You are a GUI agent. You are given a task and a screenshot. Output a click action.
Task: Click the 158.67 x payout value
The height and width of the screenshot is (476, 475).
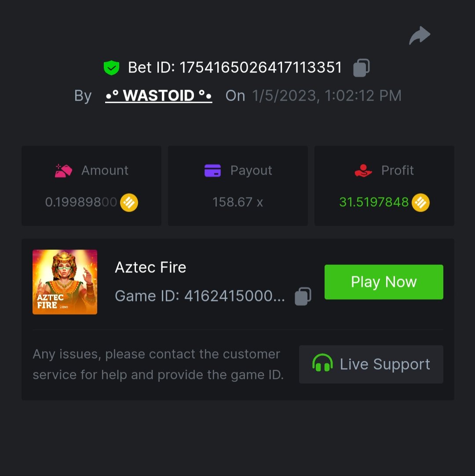237,202
